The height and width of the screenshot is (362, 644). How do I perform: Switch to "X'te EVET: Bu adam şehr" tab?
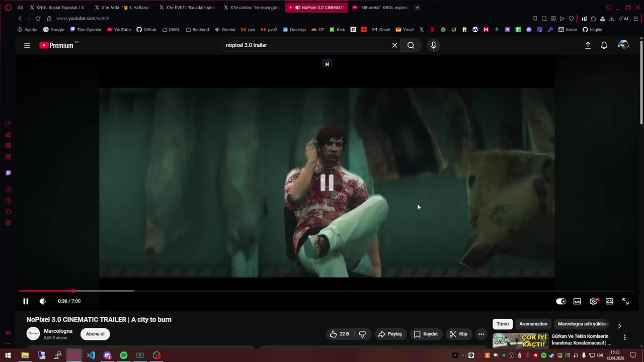(187, 8)
